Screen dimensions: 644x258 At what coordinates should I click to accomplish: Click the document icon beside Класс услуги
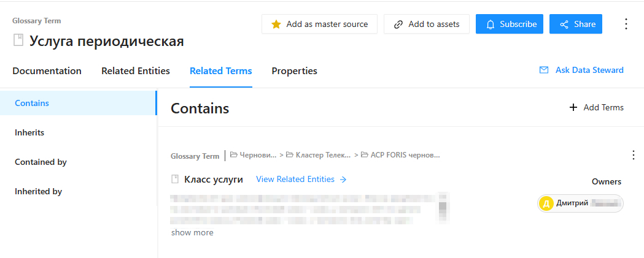(x=175, y=180)
